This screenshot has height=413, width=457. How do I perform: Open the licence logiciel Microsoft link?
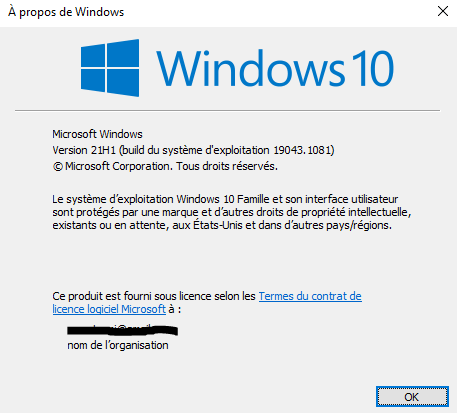(x=109, y=309)
